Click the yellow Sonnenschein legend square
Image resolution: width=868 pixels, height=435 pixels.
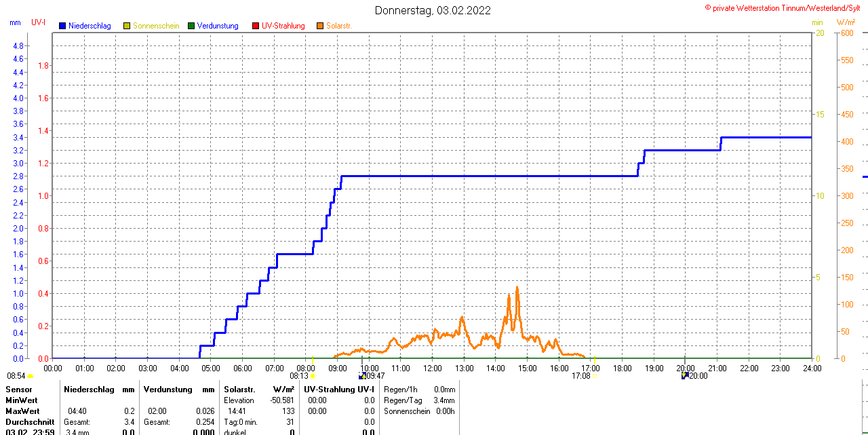coord(127,26)
